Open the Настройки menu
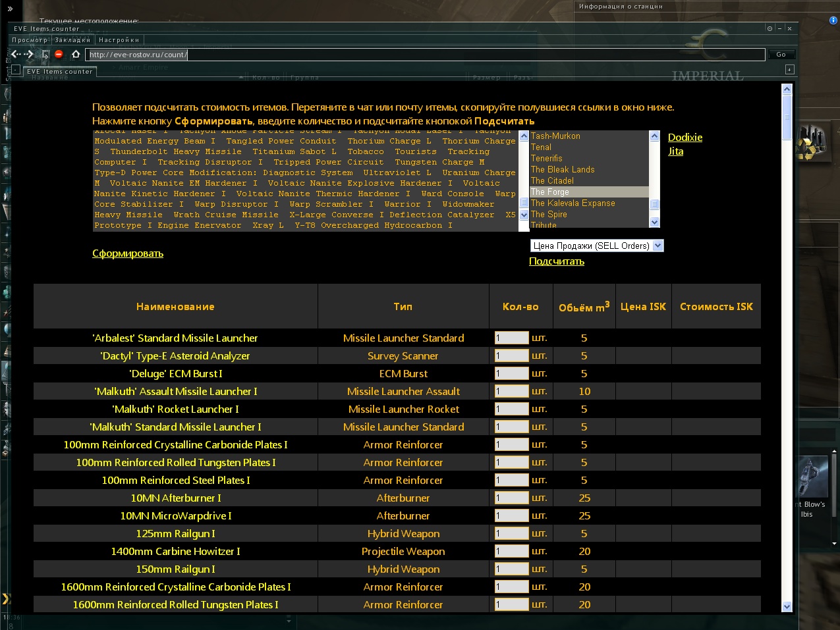 [119, 40]
